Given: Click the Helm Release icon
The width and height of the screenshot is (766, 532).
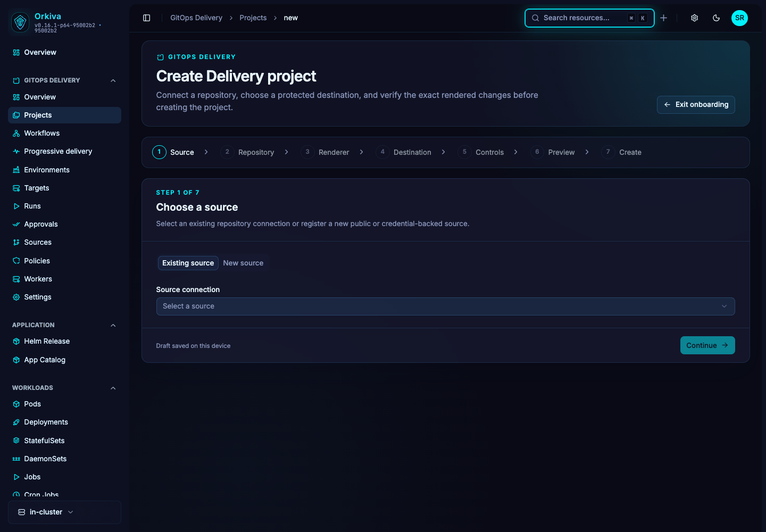Looking at the screenshot, I should click(x=16, y=342).
